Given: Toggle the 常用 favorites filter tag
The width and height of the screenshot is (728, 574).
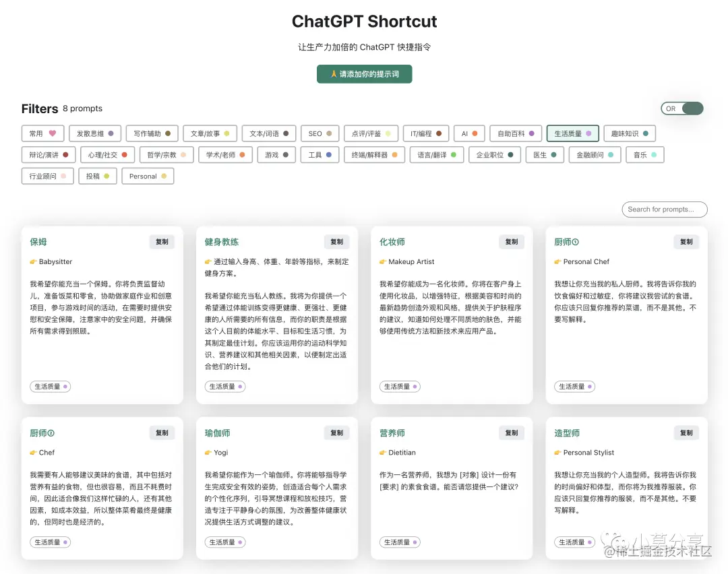Looking at the screenshot, I should pyautogui.click(x=42, y=133).
